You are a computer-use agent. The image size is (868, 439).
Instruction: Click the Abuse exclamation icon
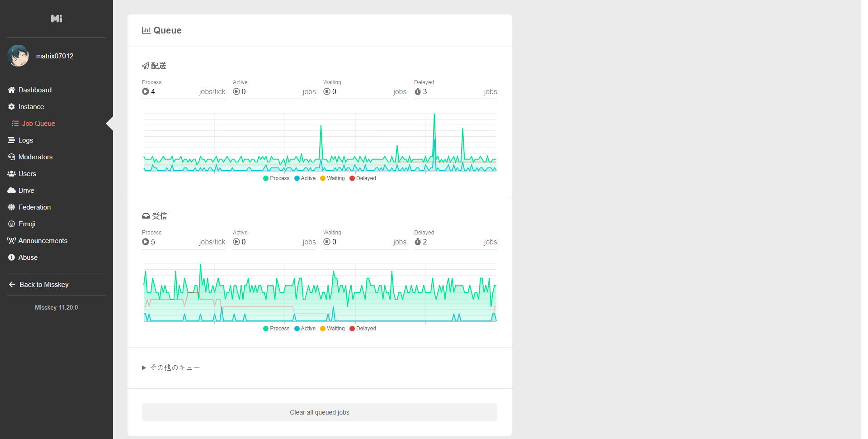click(x=12, y=258)
